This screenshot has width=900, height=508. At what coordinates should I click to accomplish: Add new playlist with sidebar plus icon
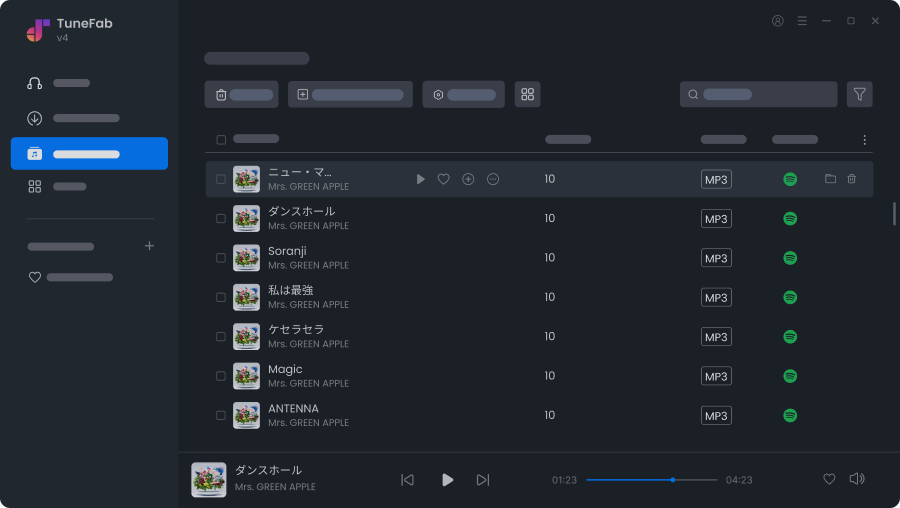tap(149, 246)
